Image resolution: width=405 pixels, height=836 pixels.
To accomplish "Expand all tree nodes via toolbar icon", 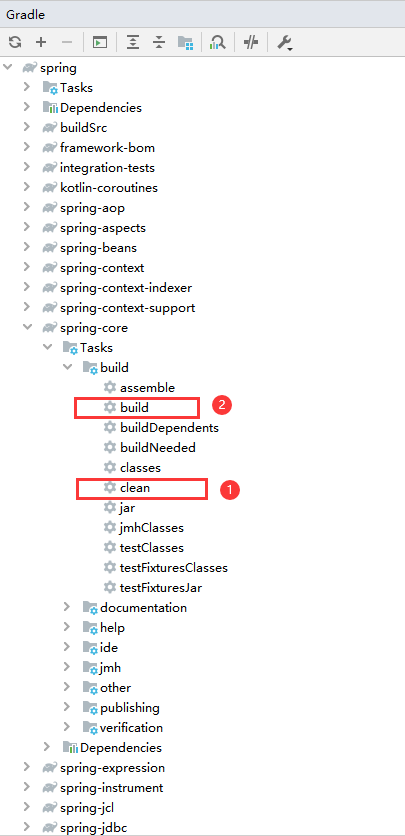I will 133,43.
